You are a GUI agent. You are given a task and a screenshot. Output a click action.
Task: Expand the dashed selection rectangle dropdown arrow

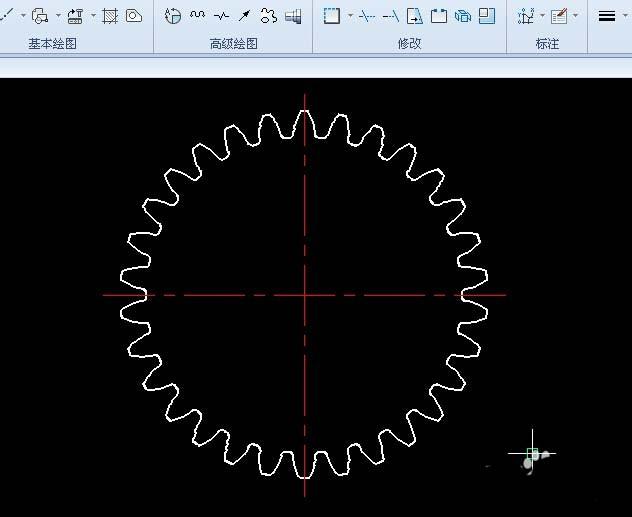point(350,16)
